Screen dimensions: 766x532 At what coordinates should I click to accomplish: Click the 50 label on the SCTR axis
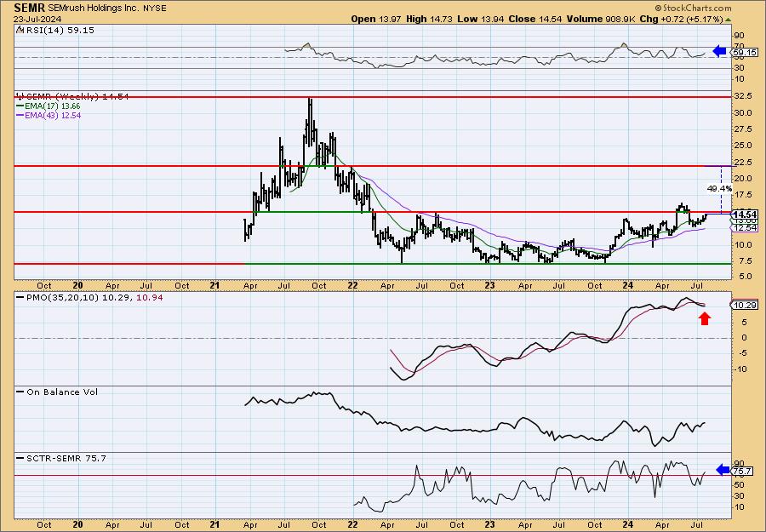pos(739,485)
